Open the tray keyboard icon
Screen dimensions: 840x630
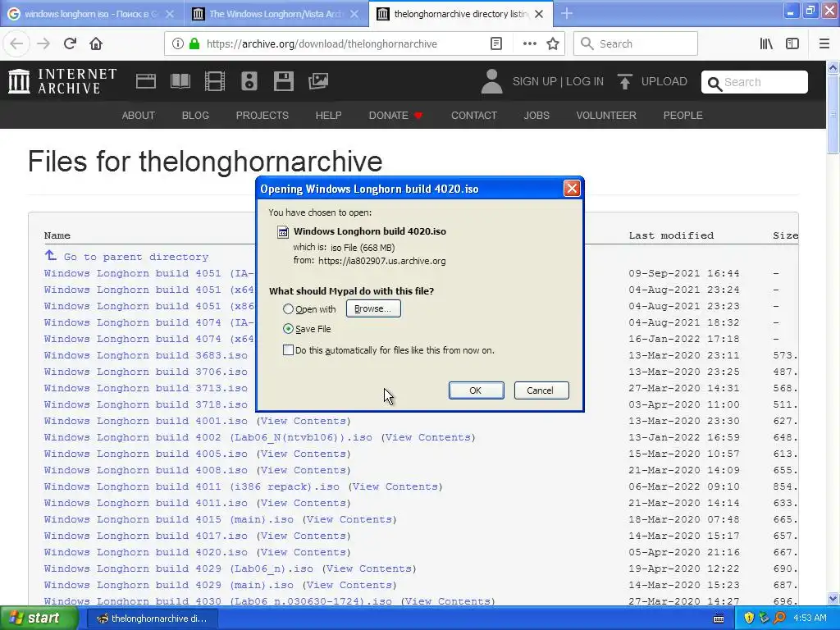click(x=719, y=619)
